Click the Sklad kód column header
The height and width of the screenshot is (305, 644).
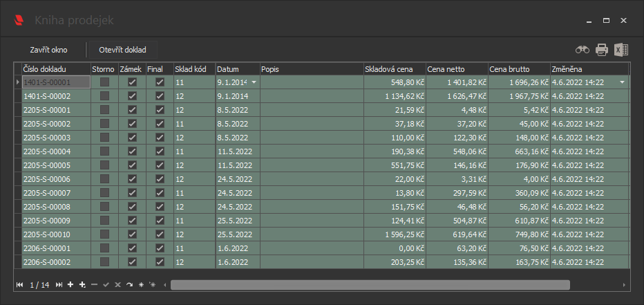[x=195, y=69]
